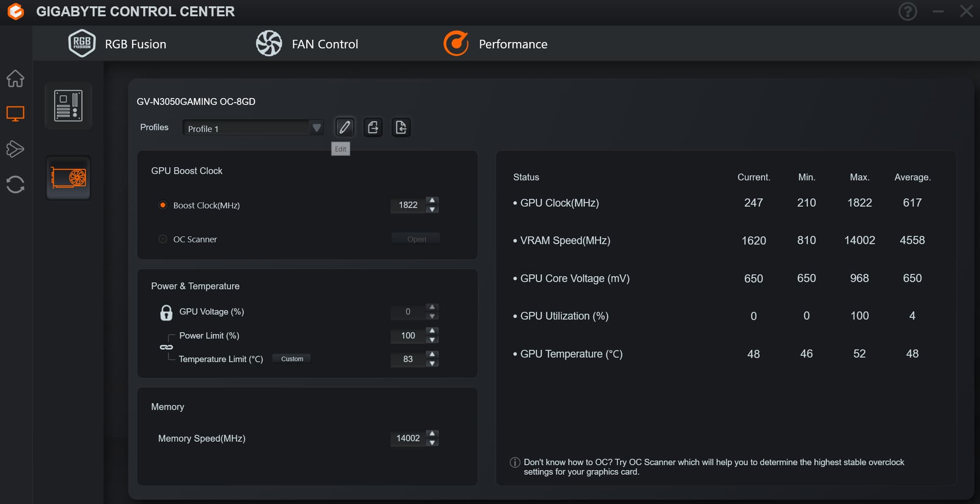Open the Profiles dropdown
980x504 pixels.
click(x=253, y=128)
